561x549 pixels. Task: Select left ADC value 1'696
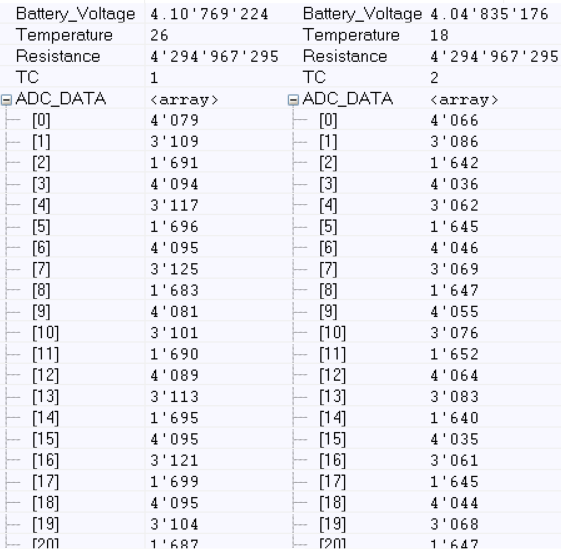click(174, 227)
